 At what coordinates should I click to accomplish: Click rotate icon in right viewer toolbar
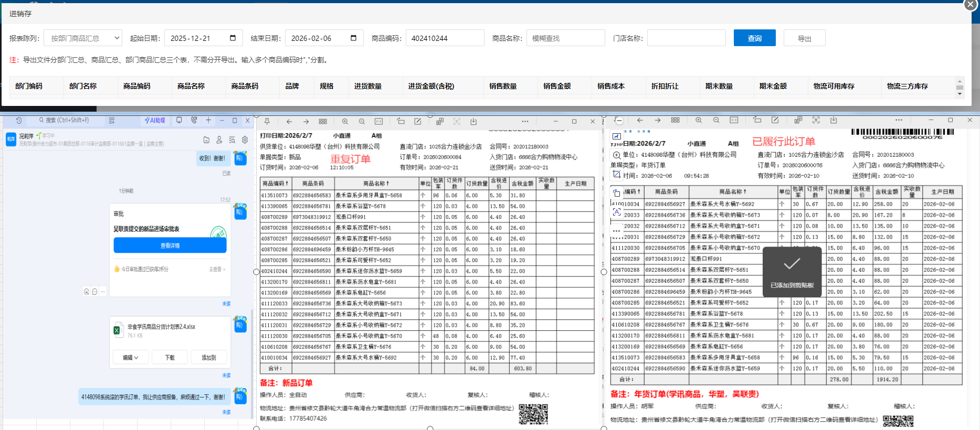[x=757, y=120]
